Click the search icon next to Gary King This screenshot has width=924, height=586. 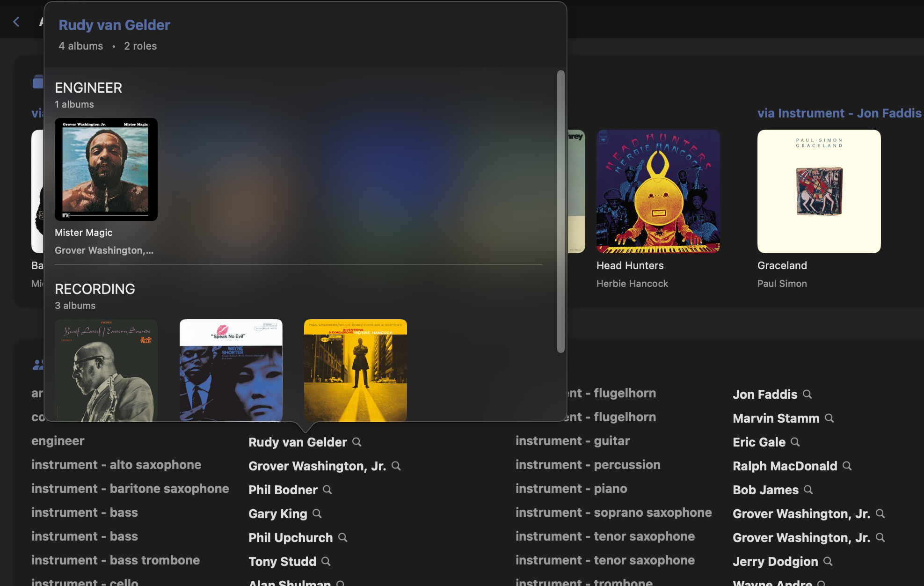coord(317,513)
